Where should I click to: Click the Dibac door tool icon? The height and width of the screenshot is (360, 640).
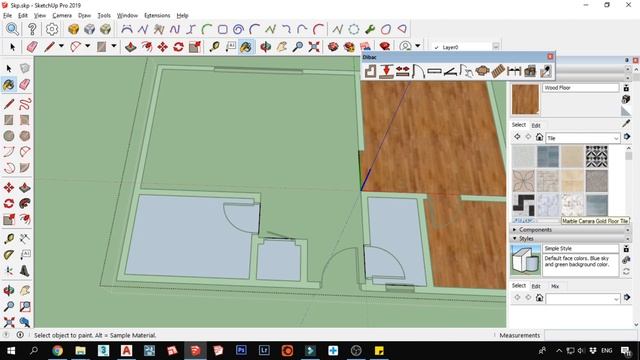pyautogui.click(x=418, y=71)
